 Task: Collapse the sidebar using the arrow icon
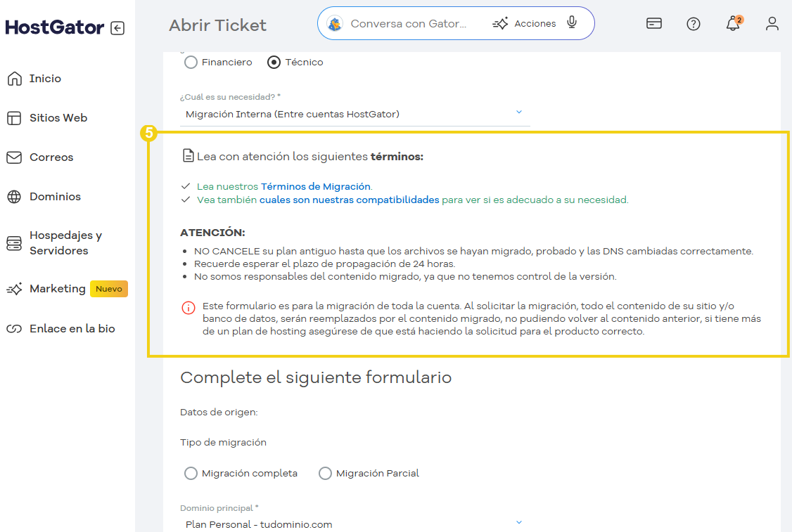click(x=118, y=27)
